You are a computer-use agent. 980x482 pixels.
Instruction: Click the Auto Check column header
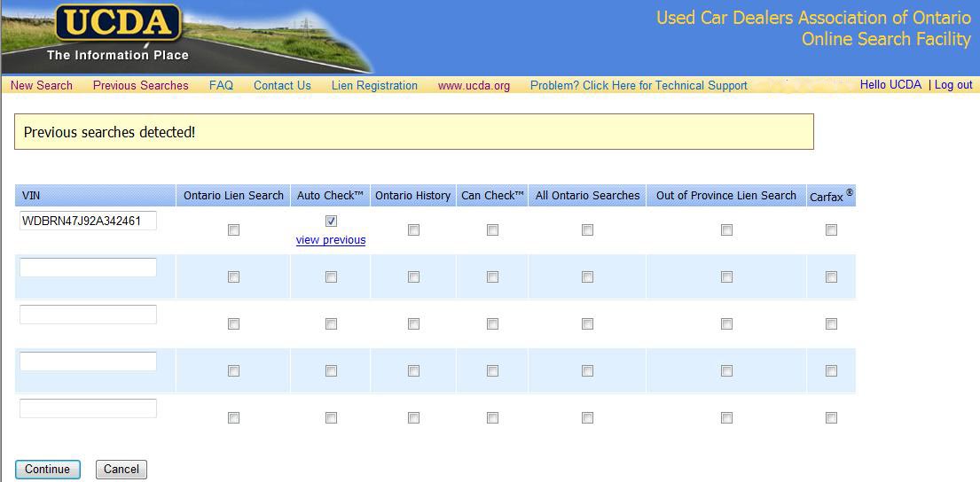tap(330, 196)
